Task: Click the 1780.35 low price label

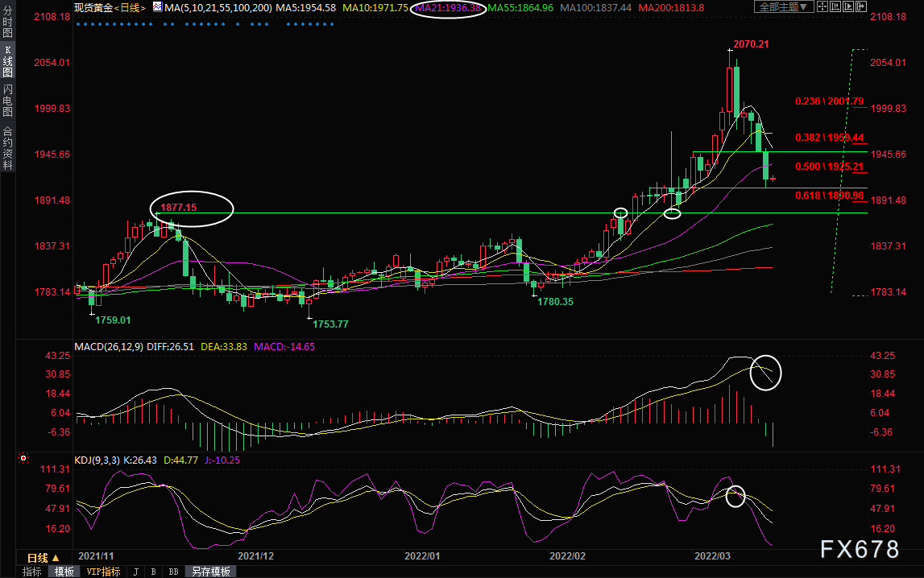Action: (555, 302)
